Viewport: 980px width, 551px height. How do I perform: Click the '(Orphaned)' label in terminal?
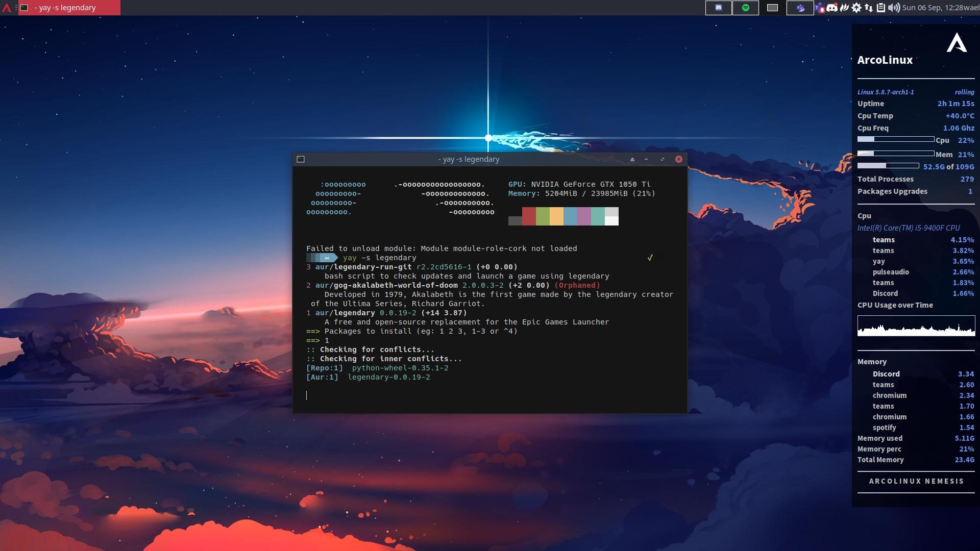(x=577, y=285)
